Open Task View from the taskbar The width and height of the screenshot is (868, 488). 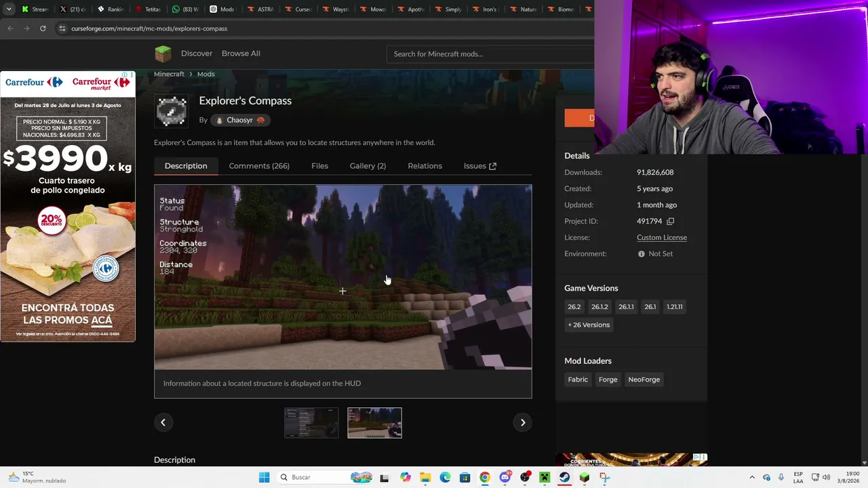tap(384, 477)
